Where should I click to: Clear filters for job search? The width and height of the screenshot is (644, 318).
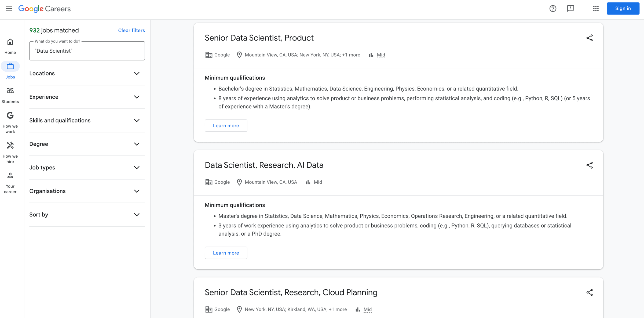[x=131, y=30]
